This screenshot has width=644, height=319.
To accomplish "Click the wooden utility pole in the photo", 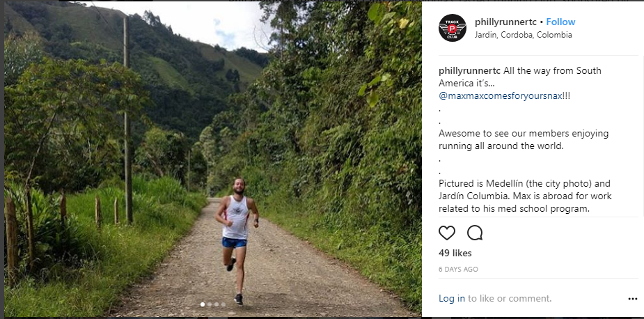I will (127, 120).
